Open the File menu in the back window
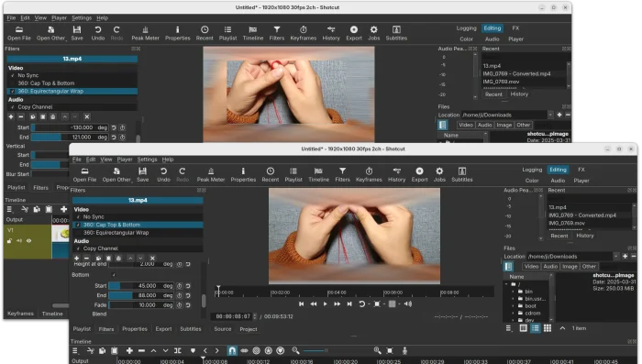The height and width of the screenshot is (364, 642). tap(11, 18)
